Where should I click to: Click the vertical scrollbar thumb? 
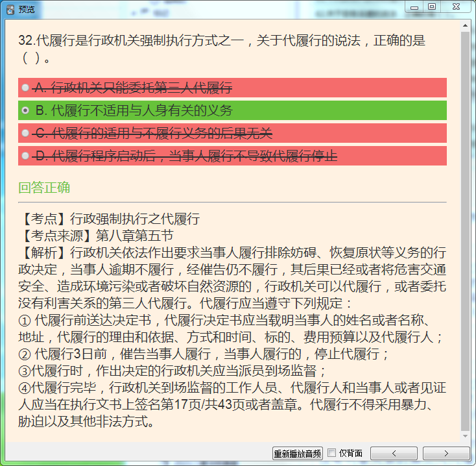465,231
